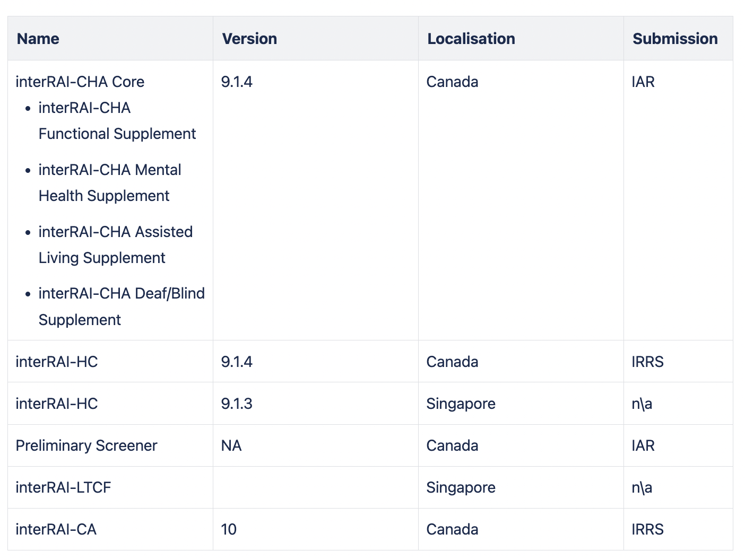Click the Name column header
Screen dimensions: 745x560
[38, 39]
